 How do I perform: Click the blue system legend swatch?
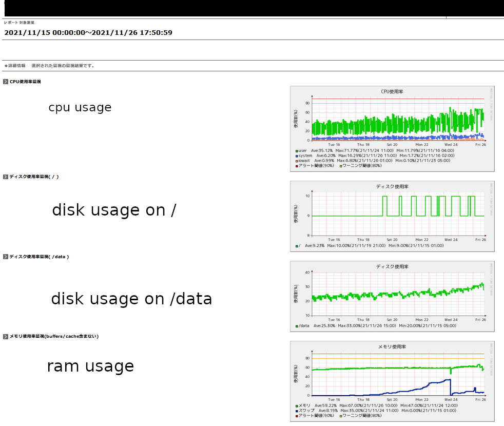click(x=297, y=156)
